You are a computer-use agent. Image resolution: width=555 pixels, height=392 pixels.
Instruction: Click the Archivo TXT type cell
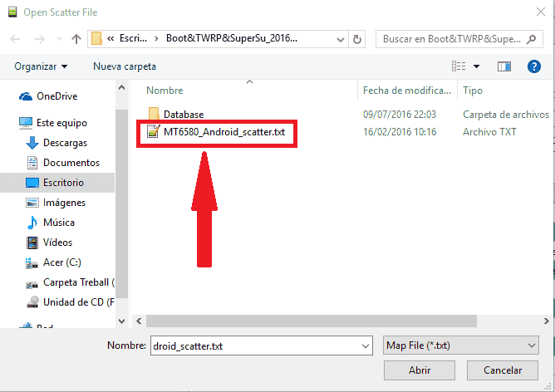click(x=489, y=132)
